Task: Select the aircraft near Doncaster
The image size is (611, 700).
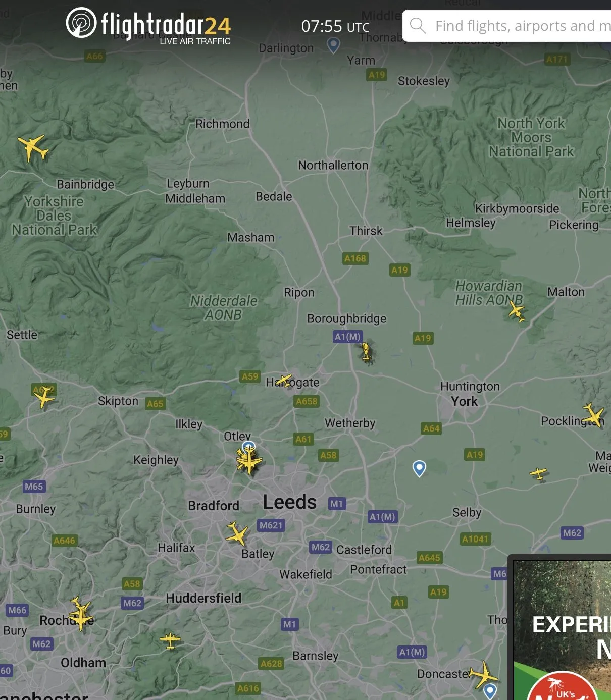Action: click(x=483, y=674)
